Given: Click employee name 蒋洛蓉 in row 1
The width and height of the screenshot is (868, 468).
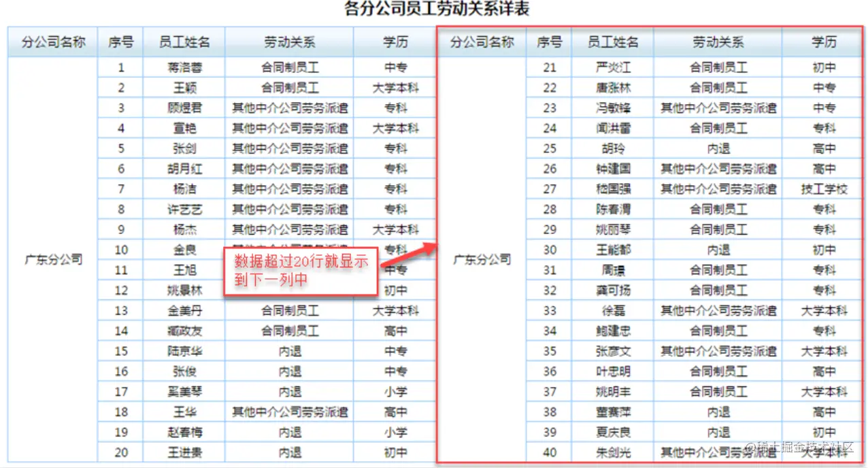Looking at the screenshot, I should click(184, 67).
